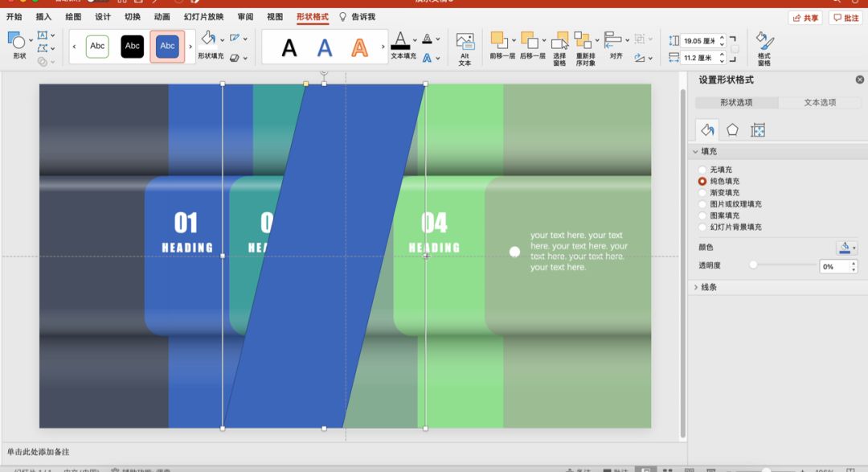Switch to 文本选项 tab
This screenshot has width=868, height=472.
pos(820,102)
